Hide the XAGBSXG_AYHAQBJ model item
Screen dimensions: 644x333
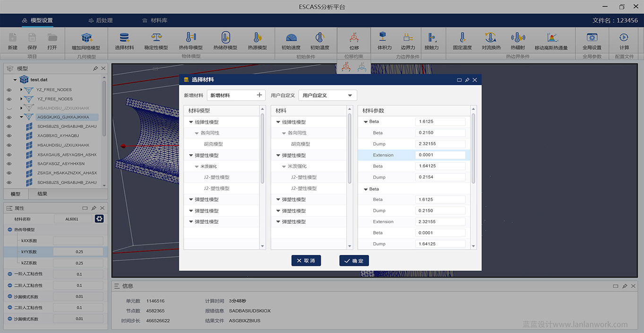(x=9, y=136)
